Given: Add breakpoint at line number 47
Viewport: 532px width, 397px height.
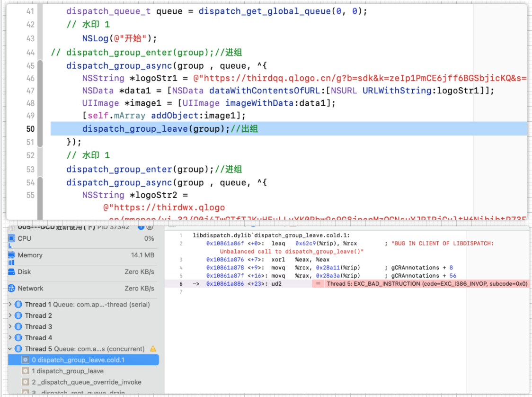Looking at the screenshot, I should pos(30,90).
